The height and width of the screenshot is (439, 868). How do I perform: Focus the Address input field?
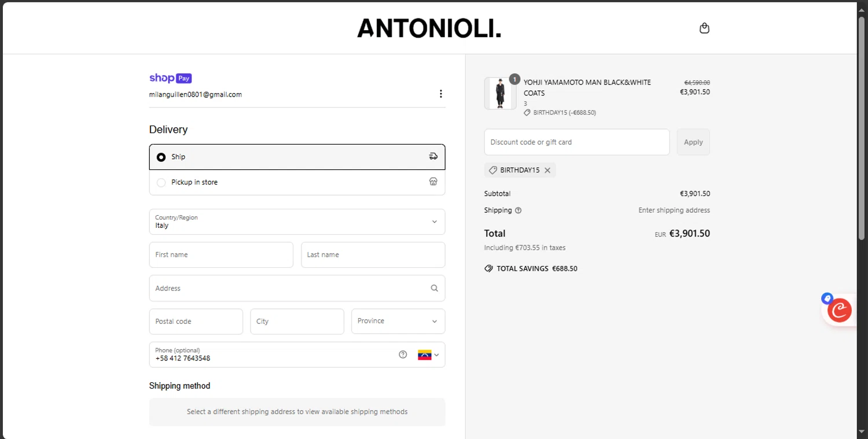click(297, 288)
